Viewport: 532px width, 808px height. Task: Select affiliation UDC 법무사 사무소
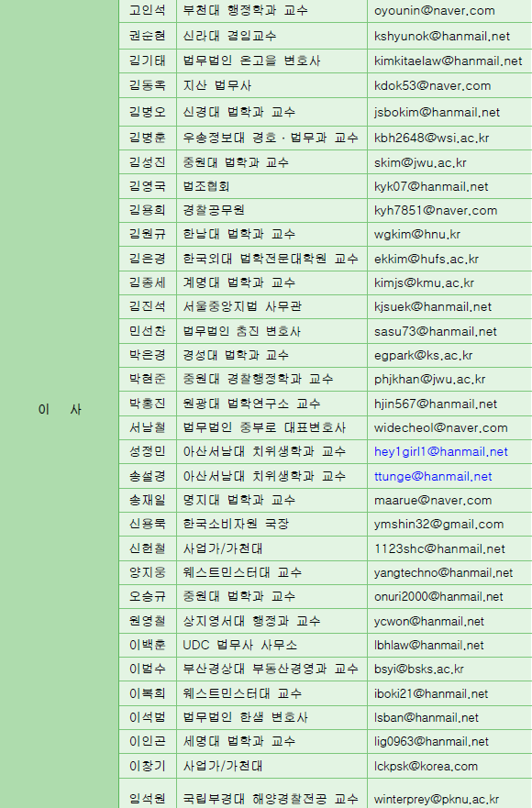tap(239, 645)
